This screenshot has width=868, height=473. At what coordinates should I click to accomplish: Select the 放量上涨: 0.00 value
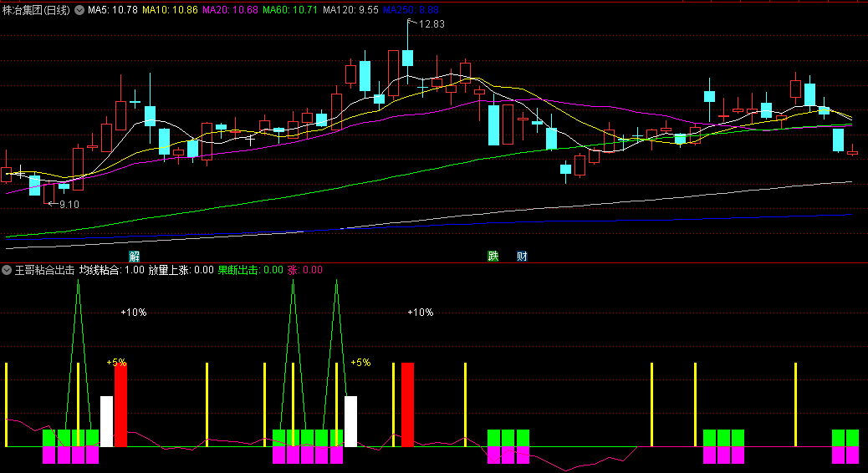click(x=181, y=270)
